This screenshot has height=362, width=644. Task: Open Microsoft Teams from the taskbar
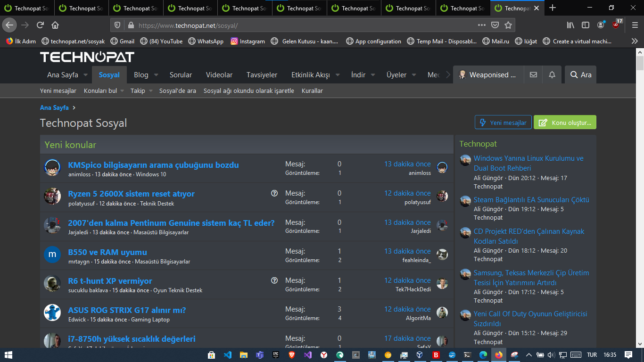click(259, 355)
